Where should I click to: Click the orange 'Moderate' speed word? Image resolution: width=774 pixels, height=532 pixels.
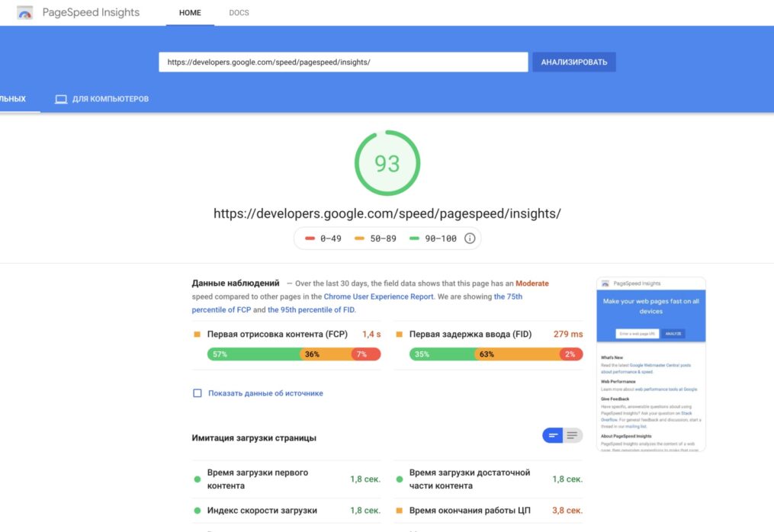tap(532, 284)
